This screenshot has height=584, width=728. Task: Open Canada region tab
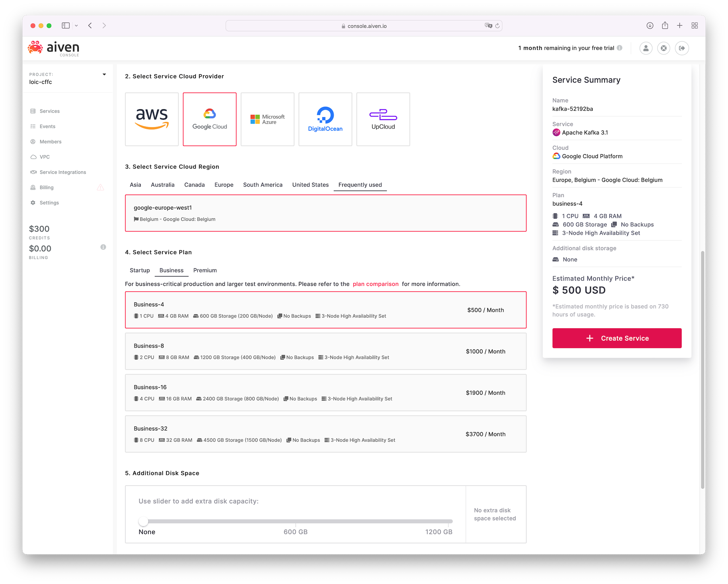(x=194, y=185)
